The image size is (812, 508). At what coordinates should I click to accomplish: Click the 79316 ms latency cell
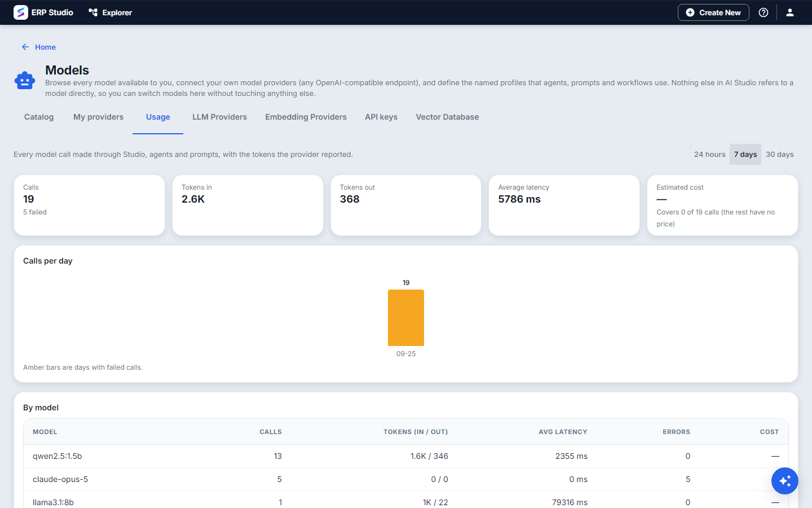pos(570,502)
